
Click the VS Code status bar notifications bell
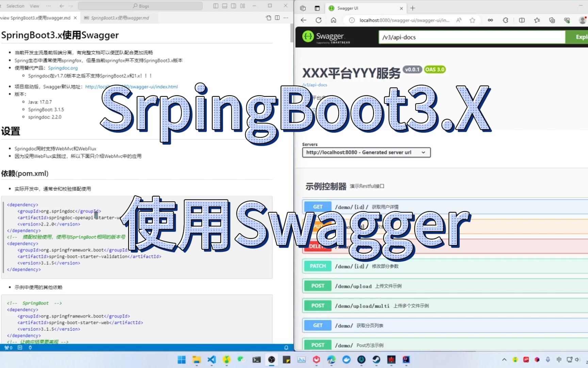286,348
